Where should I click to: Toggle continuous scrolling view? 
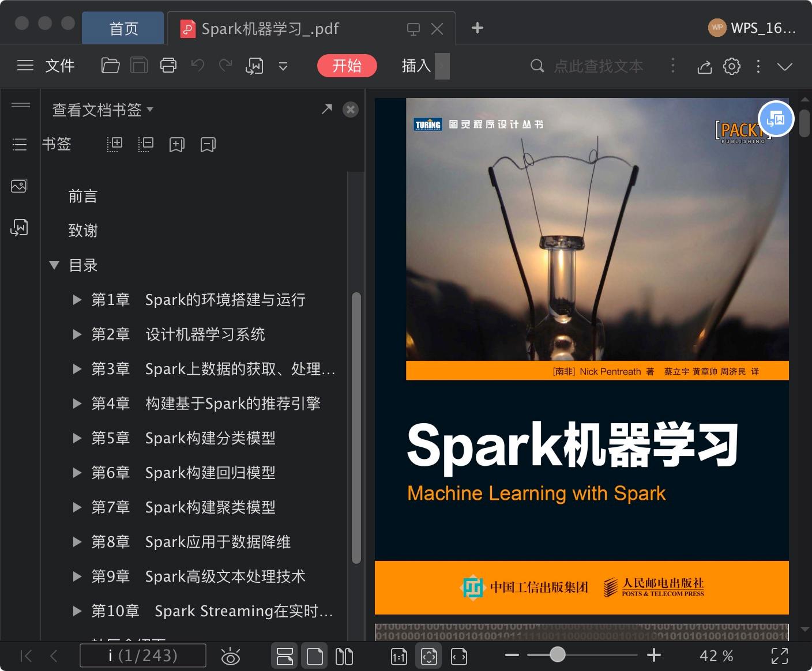click(x=285, y=656)
